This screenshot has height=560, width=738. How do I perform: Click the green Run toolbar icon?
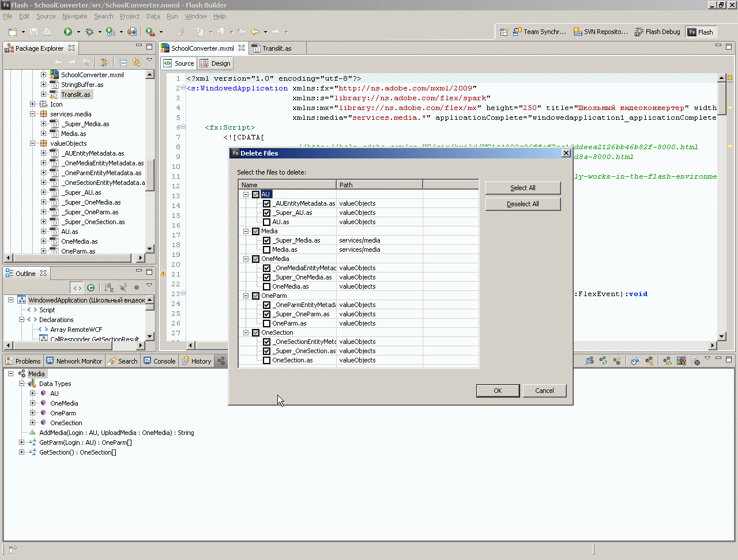point(68,32)
